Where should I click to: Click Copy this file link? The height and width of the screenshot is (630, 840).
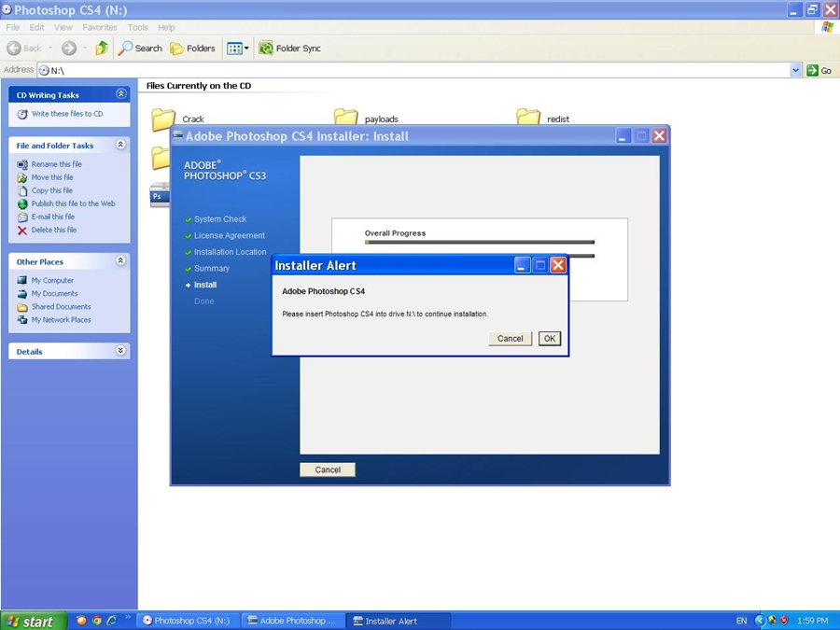(x=51, y=190)
